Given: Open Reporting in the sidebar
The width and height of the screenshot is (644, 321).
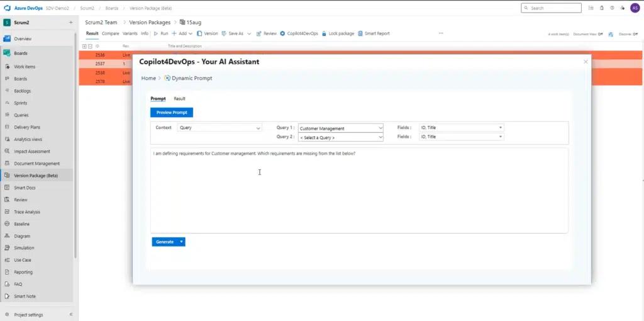Looking at the screenshot, I should (23, 272).
